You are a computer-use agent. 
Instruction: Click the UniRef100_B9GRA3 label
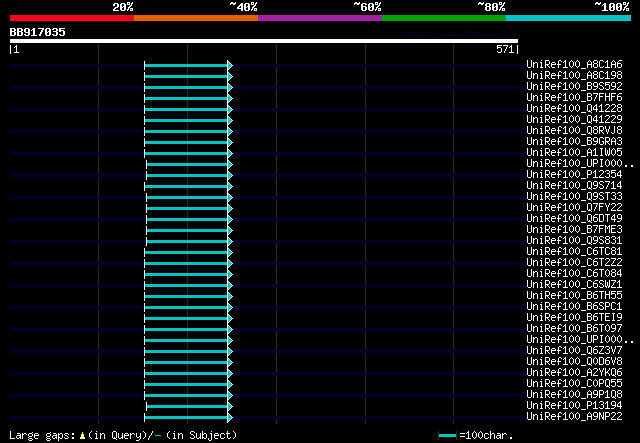point(574,142)
